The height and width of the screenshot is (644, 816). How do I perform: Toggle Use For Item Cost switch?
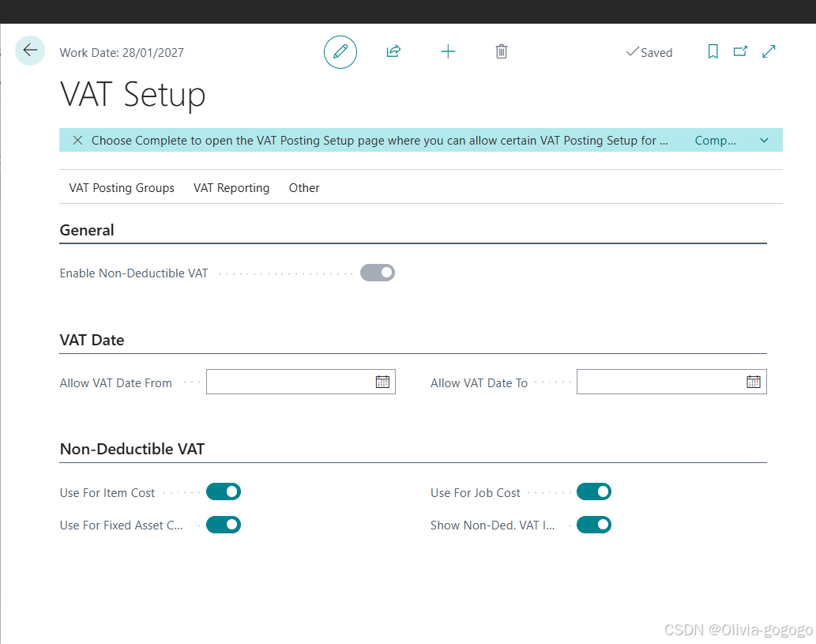224,491
